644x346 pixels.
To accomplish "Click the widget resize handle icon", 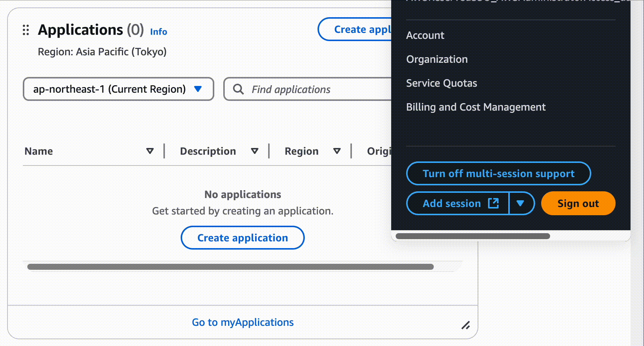I will [466, 325].
